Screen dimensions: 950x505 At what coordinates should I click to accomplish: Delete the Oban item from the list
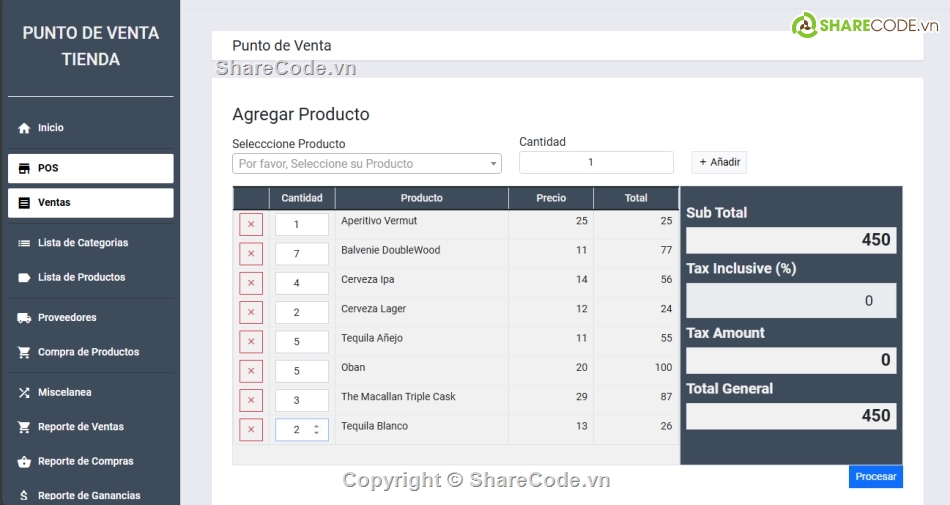click(x=250, y=372)
